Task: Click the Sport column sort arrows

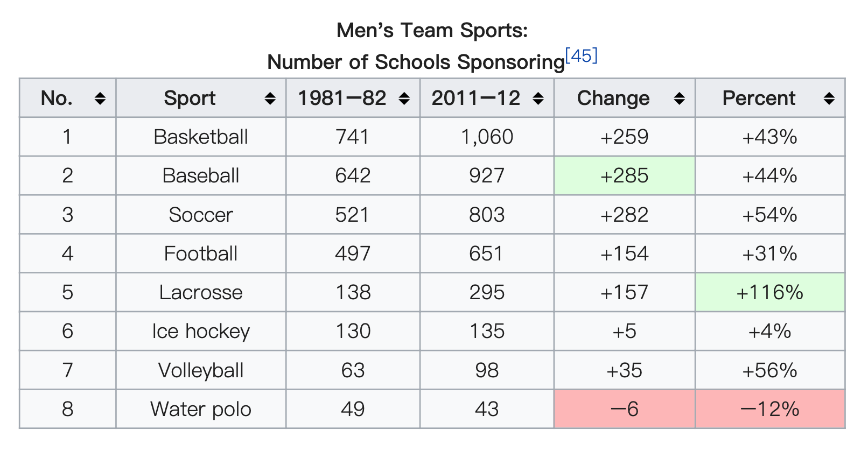Action: pos(270,98)
